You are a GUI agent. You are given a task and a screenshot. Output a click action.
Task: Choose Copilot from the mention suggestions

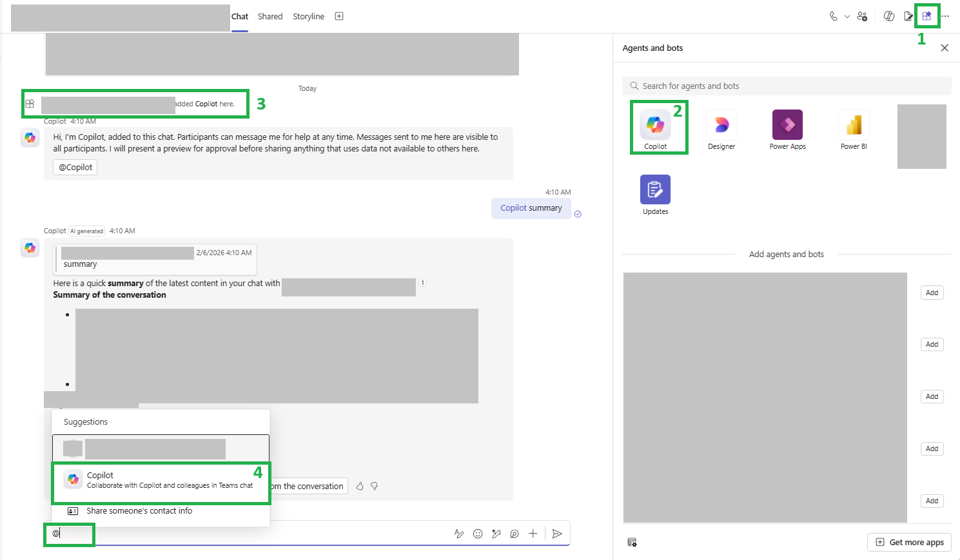(x=161, y=480)
